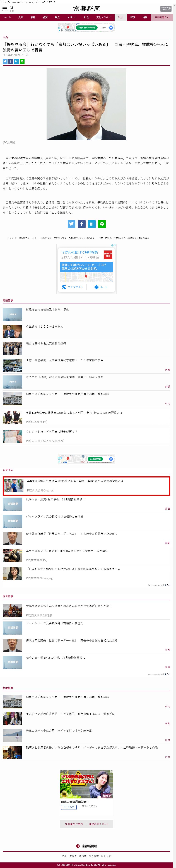Click the デジタル版ログイン button
The height and width of the screenshot is (868, 176).
(166, 9)
